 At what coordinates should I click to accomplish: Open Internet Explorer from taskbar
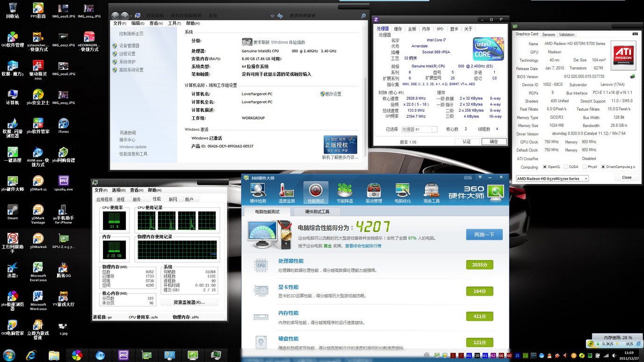pos(31,355)
